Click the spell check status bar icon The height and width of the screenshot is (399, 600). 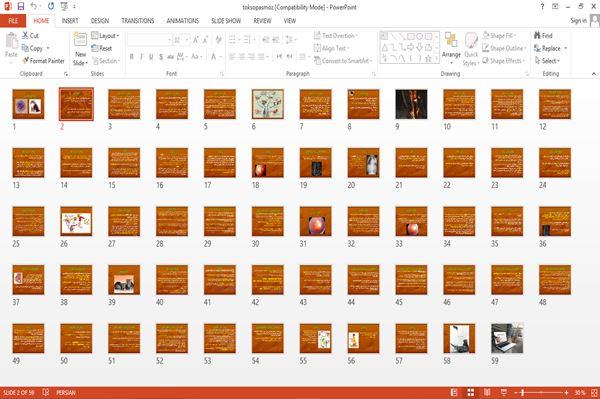click(x=46, y=392)
